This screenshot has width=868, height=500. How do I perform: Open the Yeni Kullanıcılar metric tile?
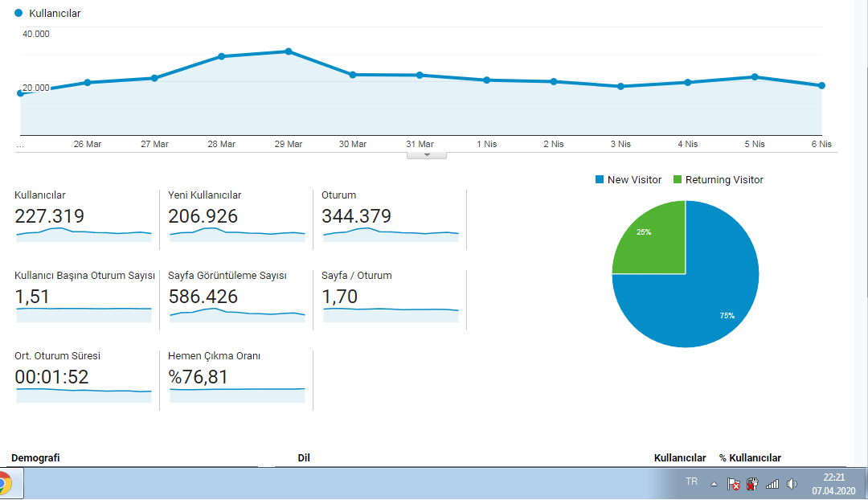(237, 216)
